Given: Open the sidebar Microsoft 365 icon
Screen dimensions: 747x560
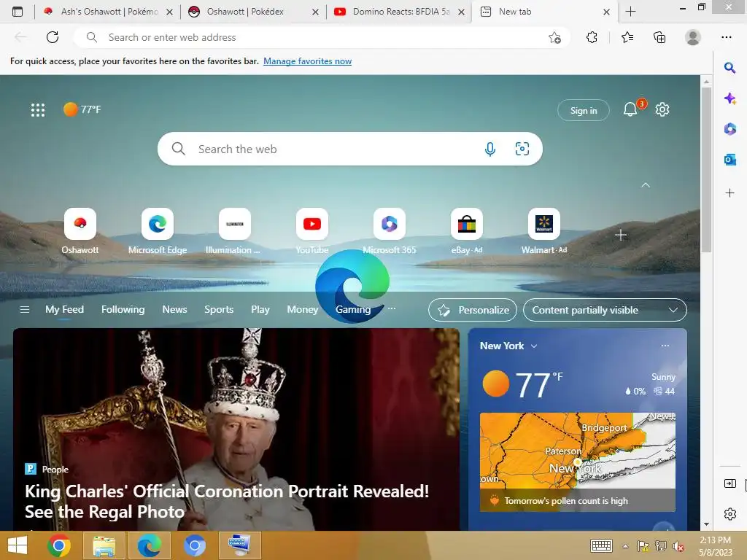Looking at the screenshot, I should point(729,128).
